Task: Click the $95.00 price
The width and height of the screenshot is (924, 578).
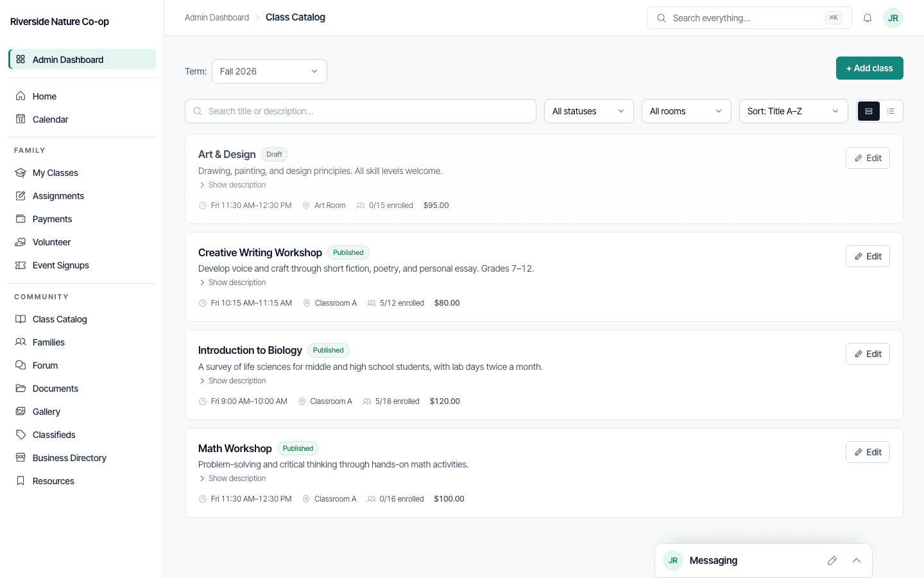Action: pos(436,206)
